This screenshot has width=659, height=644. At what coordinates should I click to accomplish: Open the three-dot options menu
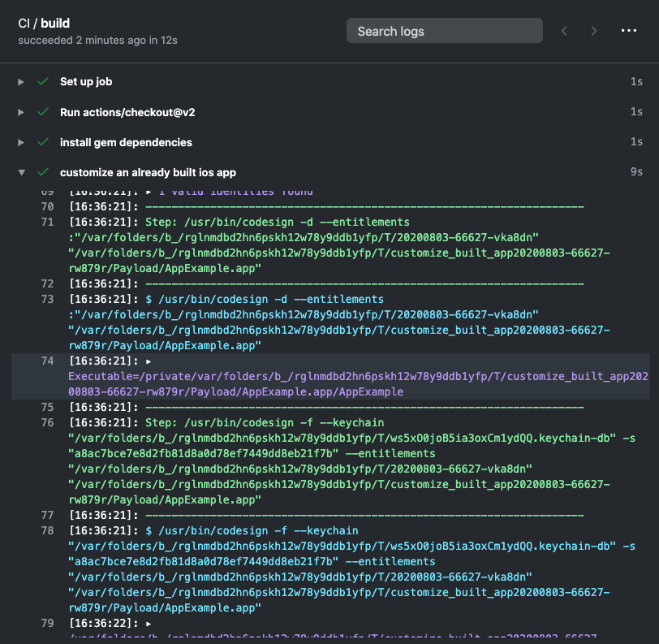point(628,31)
